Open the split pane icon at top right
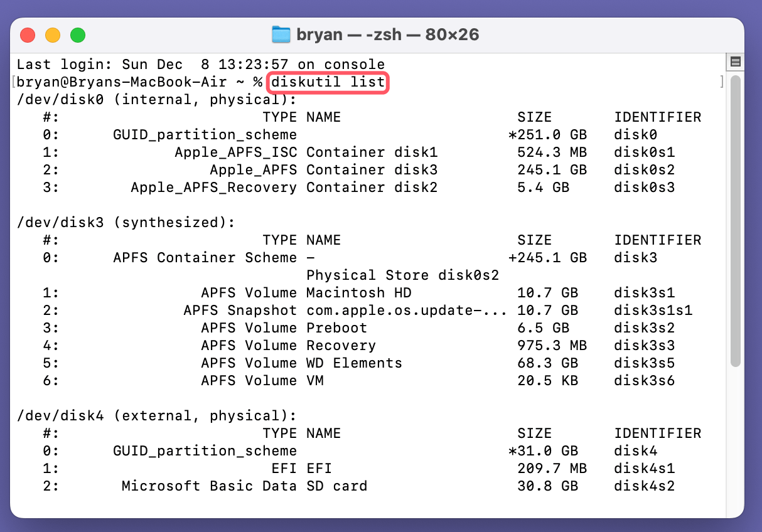 (736, 61)
